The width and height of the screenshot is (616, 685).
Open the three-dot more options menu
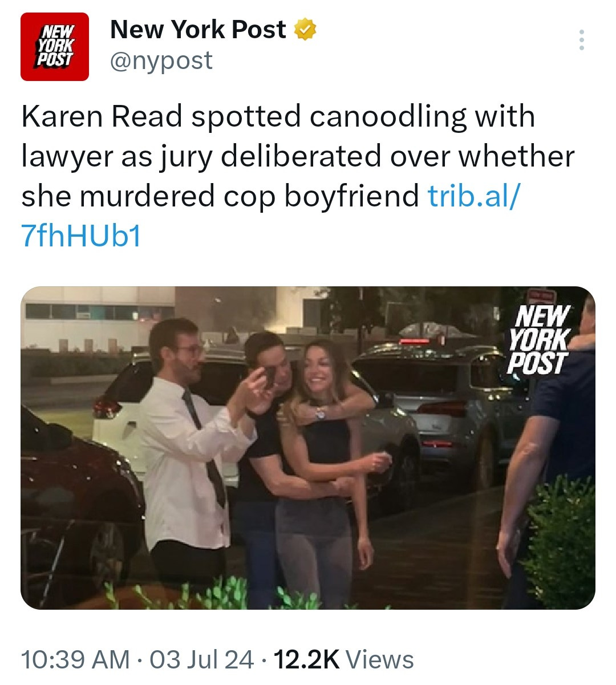(x=582, y=40)
